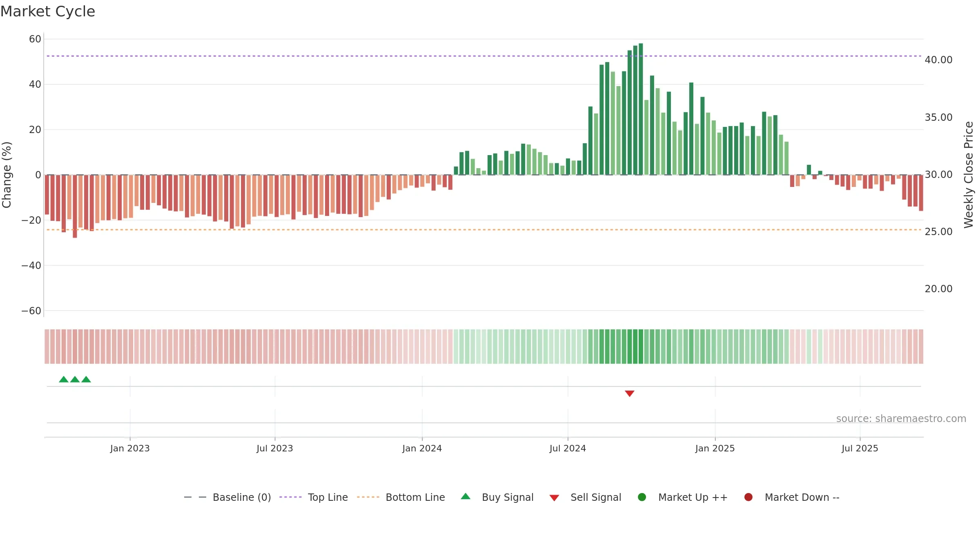Toggle the Sell Signal legend entry
The image size is (980, 551).
tap(585, 497)
